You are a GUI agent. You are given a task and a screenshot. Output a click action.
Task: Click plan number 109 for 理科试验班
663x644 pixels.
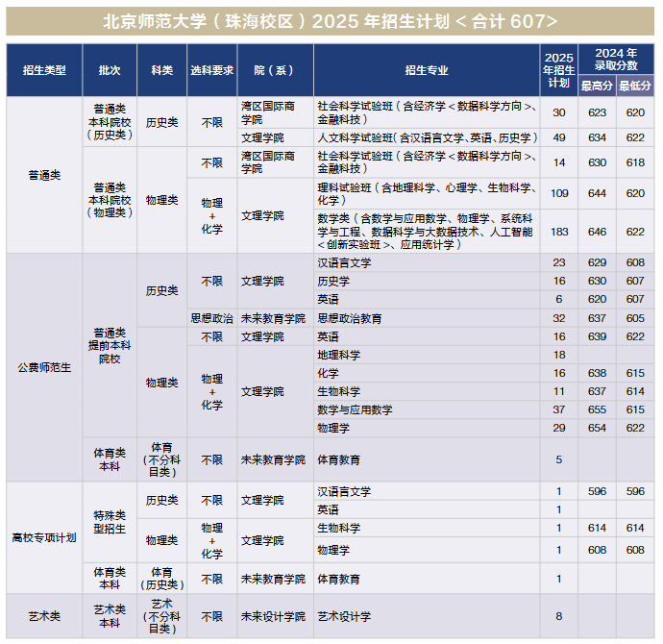point(559,193)
